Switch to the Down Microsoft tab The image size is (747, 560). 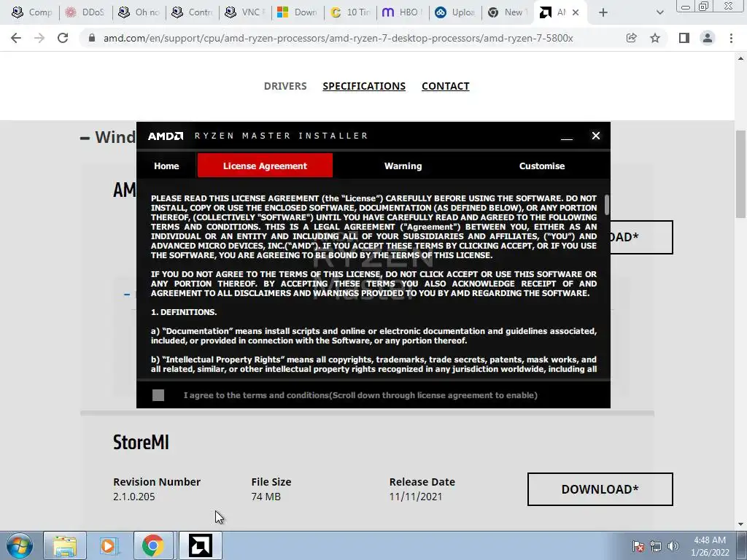[298, 12]
